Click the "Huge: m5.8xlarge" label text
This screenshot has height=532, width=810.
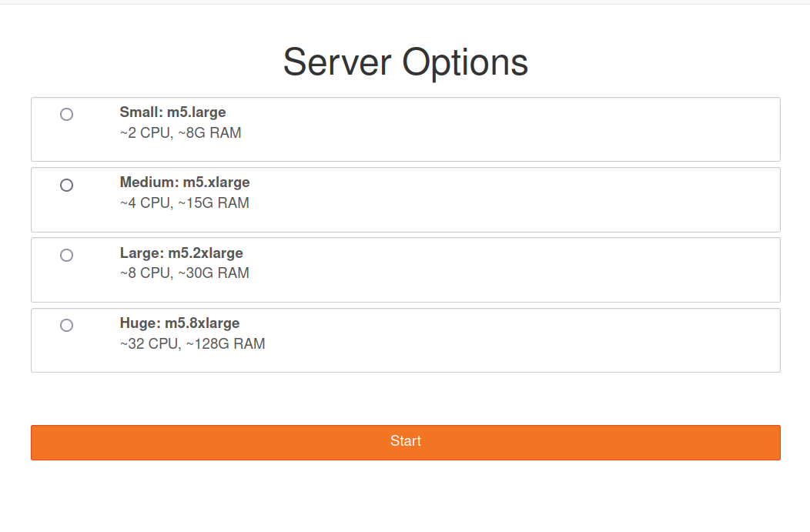179,323
